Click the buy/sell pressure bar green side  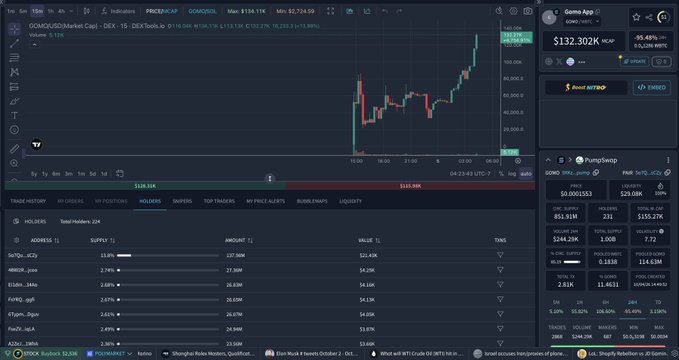(x=145, y=186)
